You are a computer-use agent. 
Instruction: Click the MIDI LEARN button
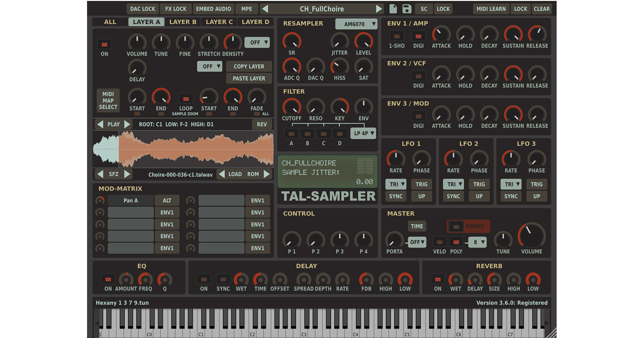(x=491, y=9)
